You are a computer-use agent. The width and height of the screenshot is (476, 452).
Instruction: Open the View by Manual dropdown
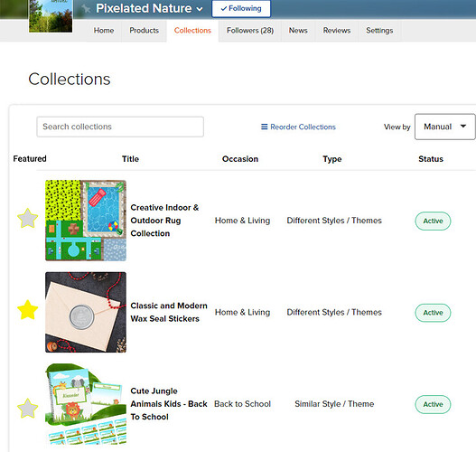(444, 127)
